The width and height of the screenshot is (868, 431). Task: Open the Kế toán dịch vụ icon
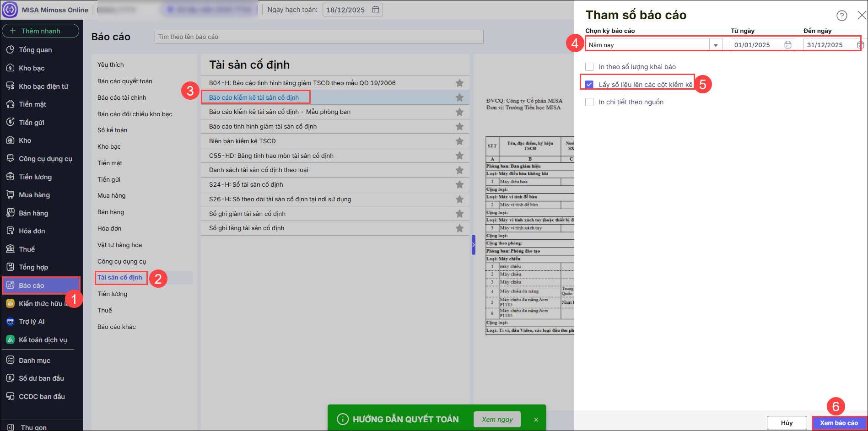click(x=10, y=339)
